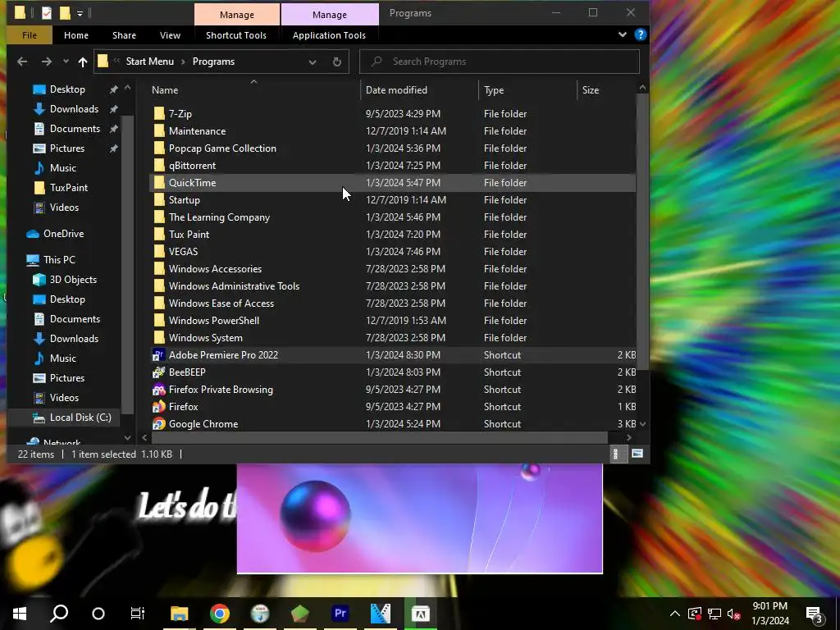
Task: Click Start Menu in breadcrumb path
Action: point(149,62)
